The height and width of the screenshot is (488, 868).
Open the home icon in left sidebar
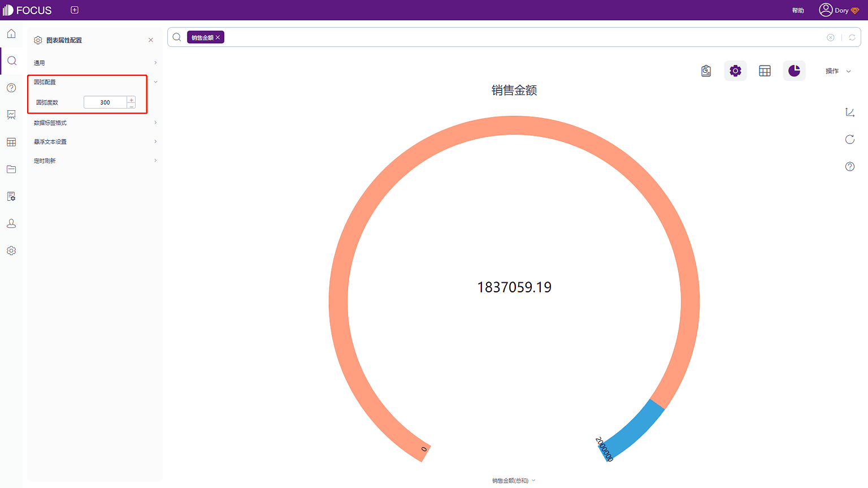tap(11, 34)
